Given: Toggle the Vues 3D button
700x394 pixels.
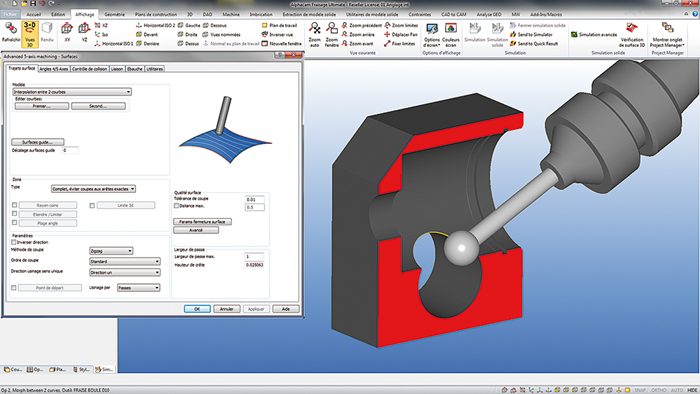Looking at the screenshot, I should (x=29, y=34).
